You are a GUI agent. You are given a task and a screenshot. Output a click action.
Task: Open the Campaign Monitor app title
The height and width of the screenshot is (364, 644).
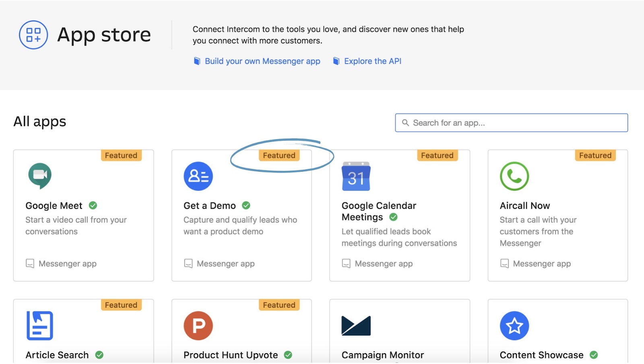[383, 355]
